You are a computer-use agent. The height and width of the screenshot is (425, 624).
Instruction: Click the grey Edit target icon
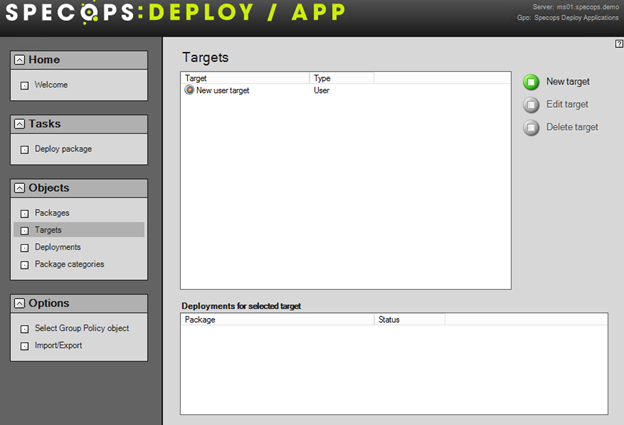531,105
